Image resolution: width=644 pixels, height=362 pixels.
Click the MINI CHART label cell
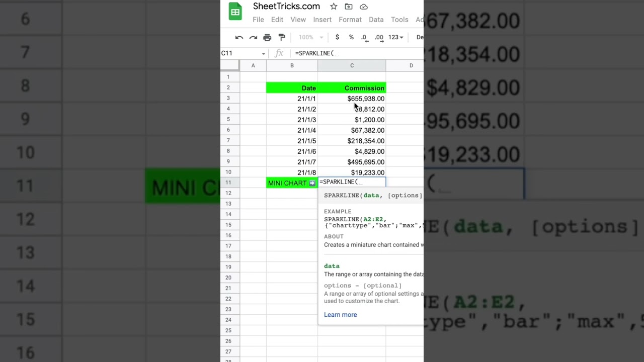292,183
